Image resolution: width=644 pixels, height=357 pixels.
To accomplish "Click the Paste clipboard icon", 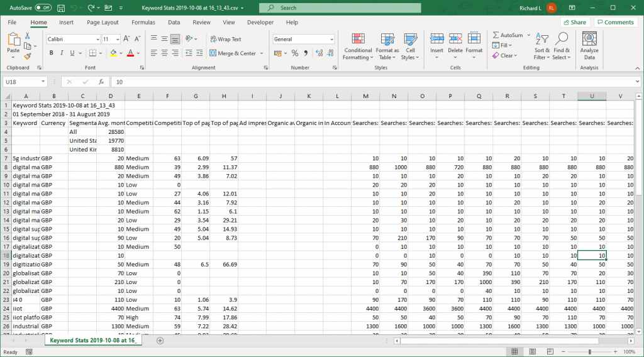I will click(13, 40).
